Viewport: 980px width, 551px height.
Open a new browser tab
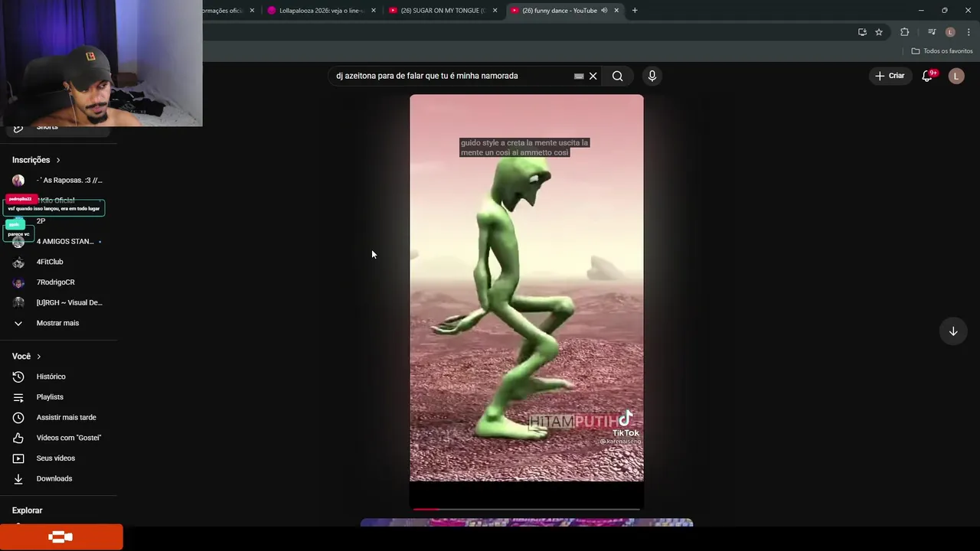(x=635, y=11)
